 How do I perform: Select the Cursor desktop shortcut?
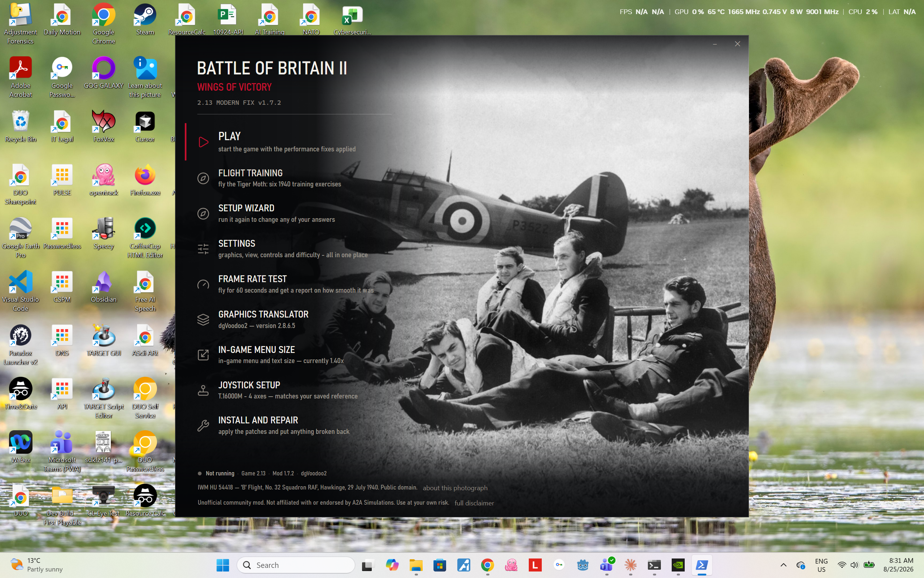pyautogui.click(x=145, y=127)
